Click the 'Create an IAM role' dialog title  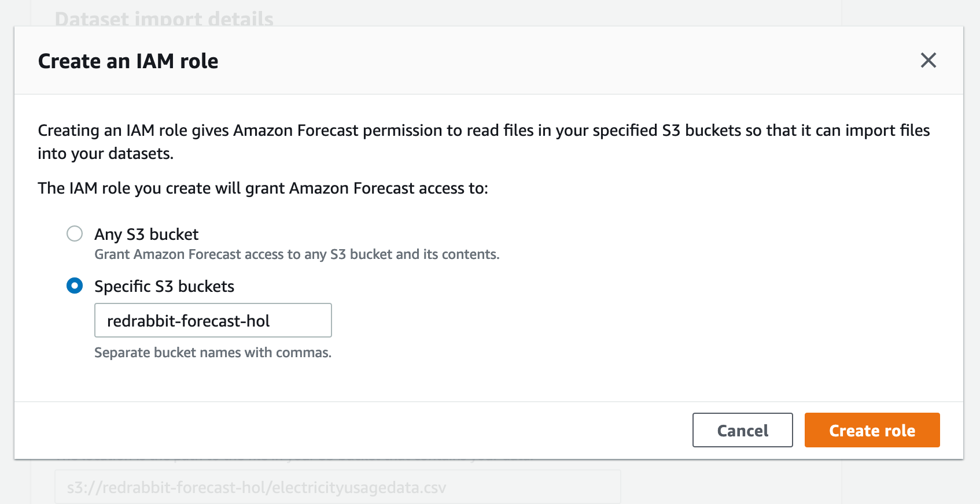[x=128, y=61]
